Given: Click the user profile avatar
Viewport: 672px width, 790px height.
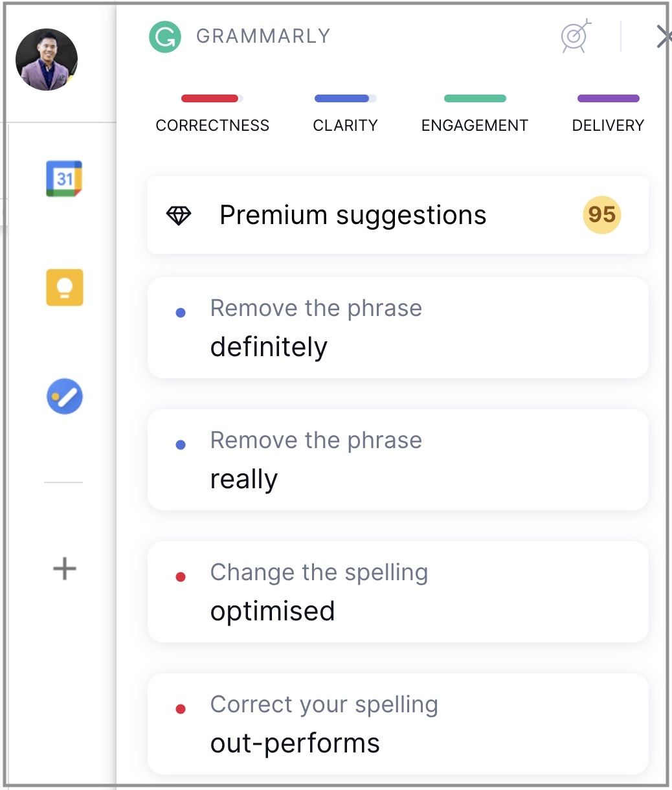Looking at the screenshot, I should click(x=47, y=60).
